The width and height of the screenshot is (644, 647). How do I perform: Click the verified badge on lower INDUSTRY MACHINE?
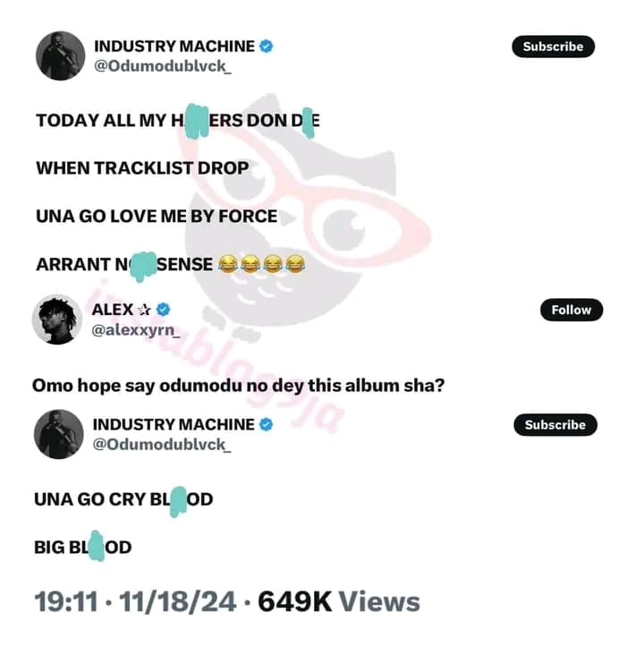coord(267,424)
